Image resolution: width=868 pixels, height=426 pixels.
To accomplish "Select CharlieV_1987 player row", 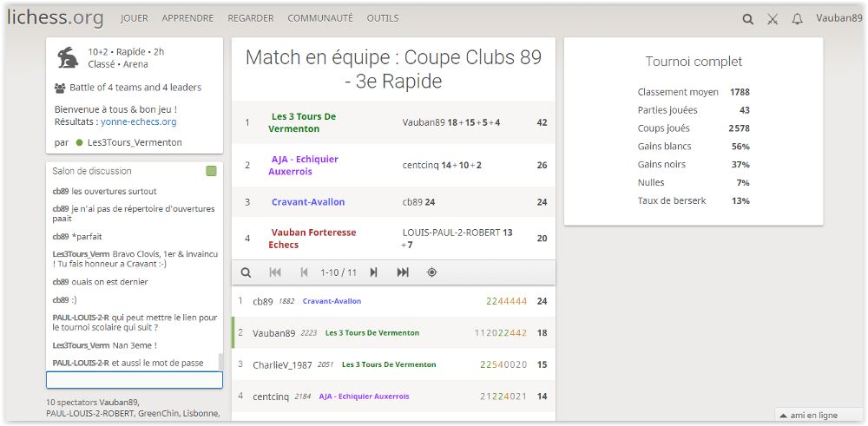I will 393,364.
